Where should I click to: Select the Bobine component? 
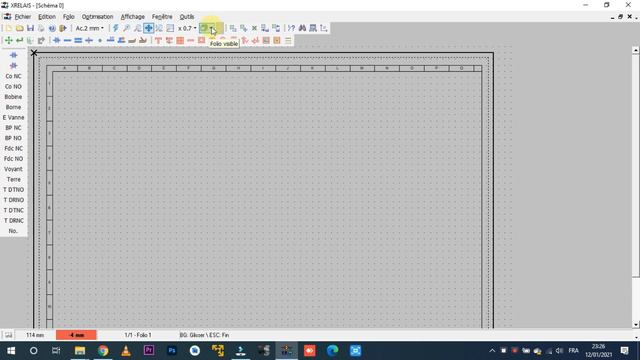[13, 97]
